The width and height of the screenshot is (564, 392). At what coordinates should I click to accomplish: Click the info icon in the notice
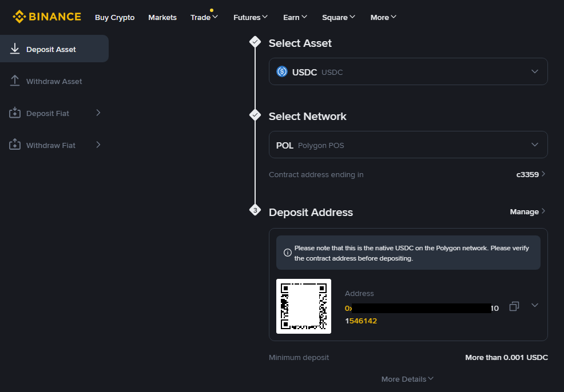[287, 253]
